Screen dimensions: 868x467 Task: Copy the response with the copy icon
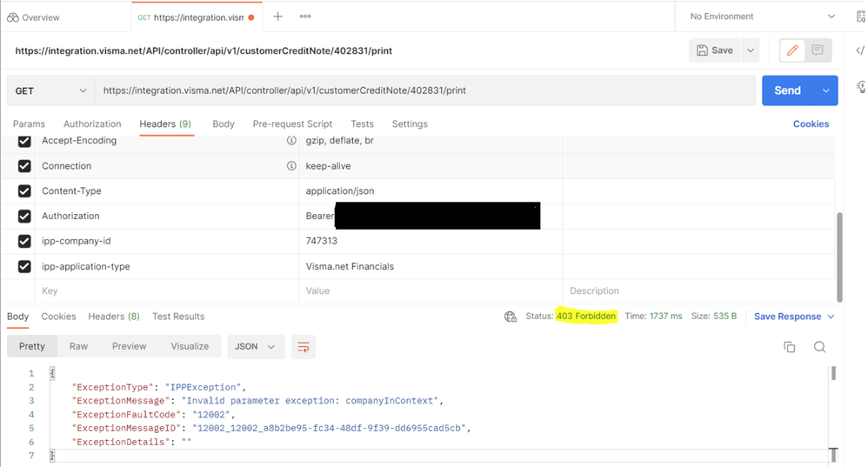(790, 347)
